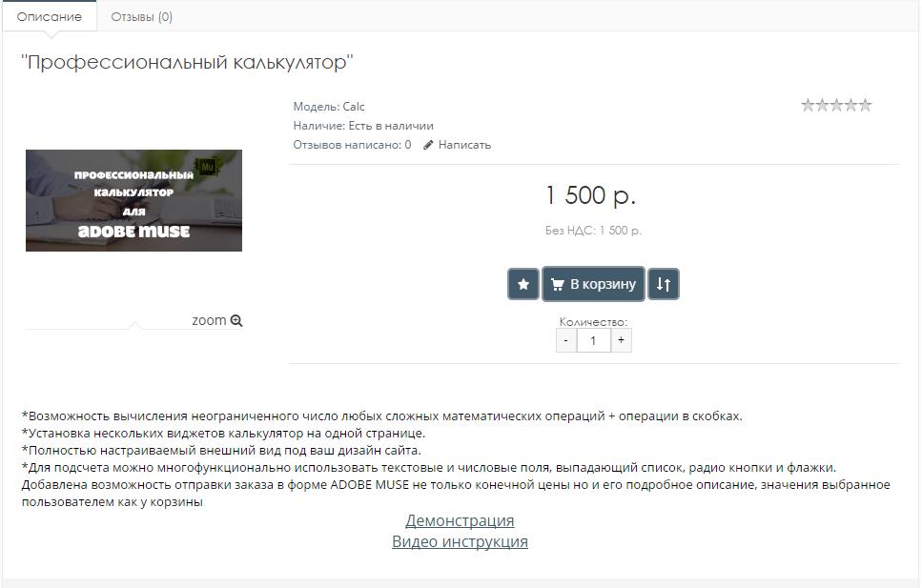922x588 pixels.
Task: Click the Написать review link
Action: (x=464, y=145)
